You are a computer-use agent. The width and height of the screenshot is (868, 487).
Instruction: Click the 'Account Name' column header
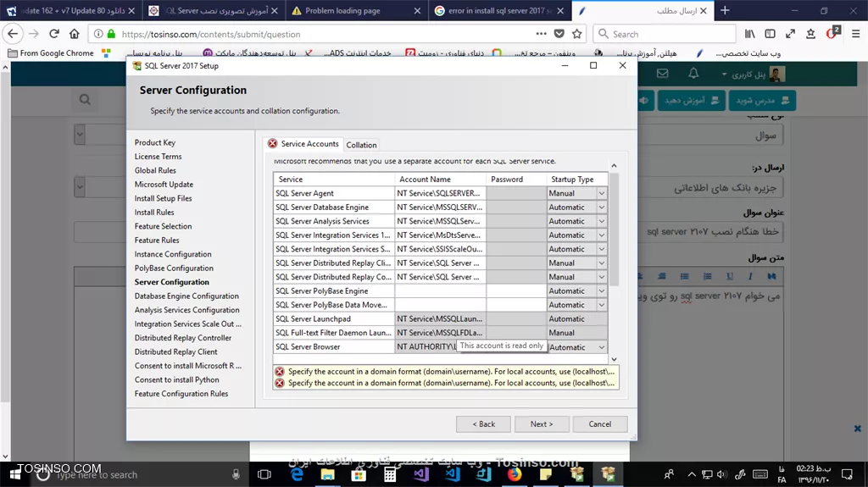click(x=440, y=180)
